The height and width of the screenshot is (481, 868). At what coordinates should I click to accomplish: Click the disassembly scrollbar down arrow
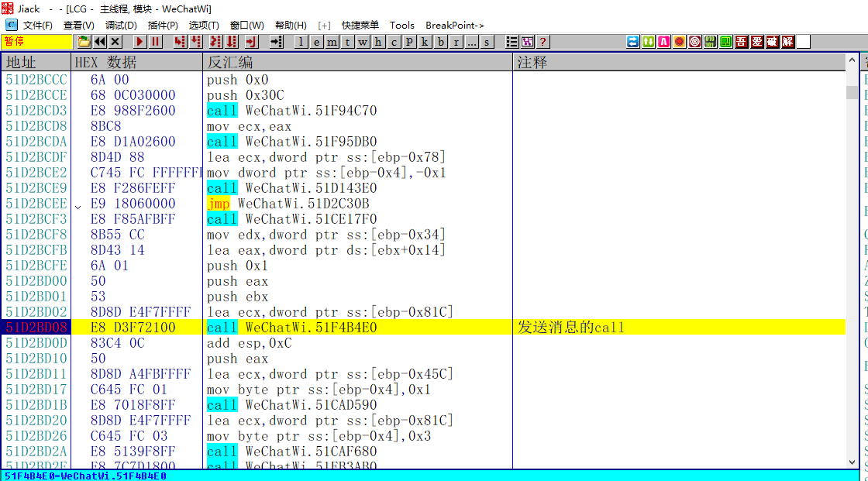click(852, 462)
